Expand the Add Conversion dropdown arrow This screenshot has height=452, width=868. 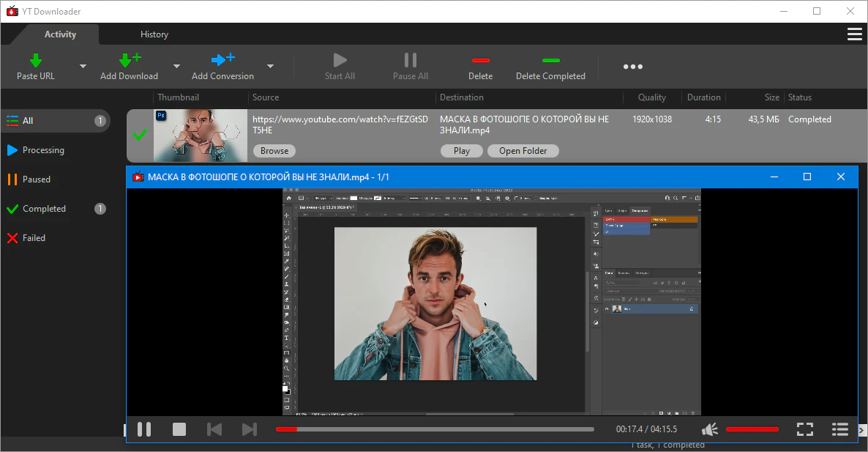coord(270,67)
